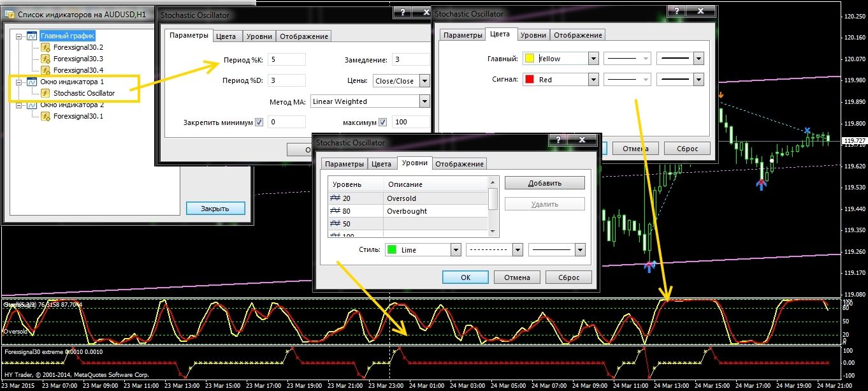
Task: Click the fixed minimum value field showing 0
Action: [287, 122]
